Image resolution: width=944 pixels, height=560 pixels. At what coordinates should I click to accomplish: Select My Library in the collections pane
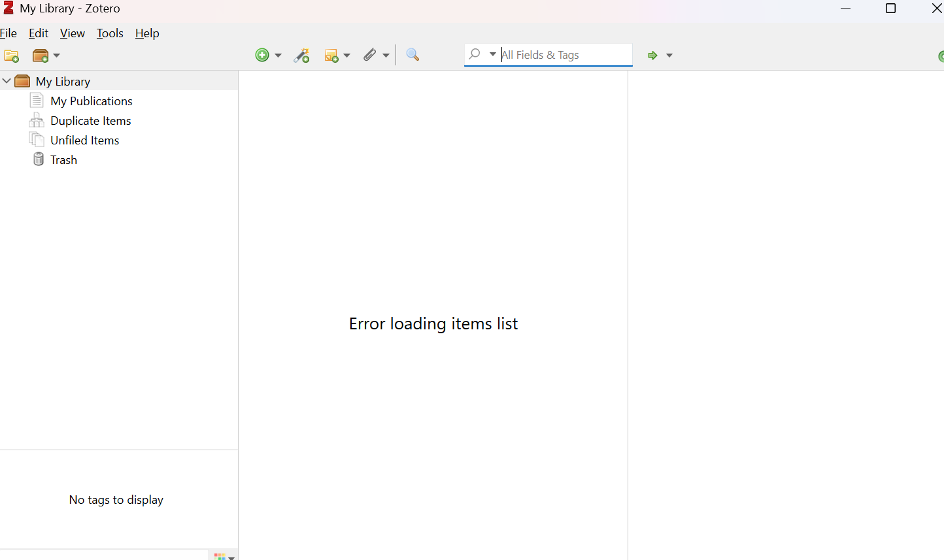[63, 82]
